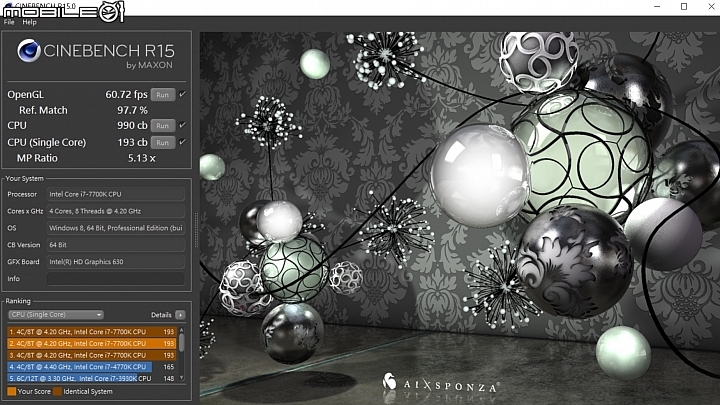The height and width of the screenshot is (405, 720).
Task: Click the Your Score orange swatch
Action: tap(11, 392)
